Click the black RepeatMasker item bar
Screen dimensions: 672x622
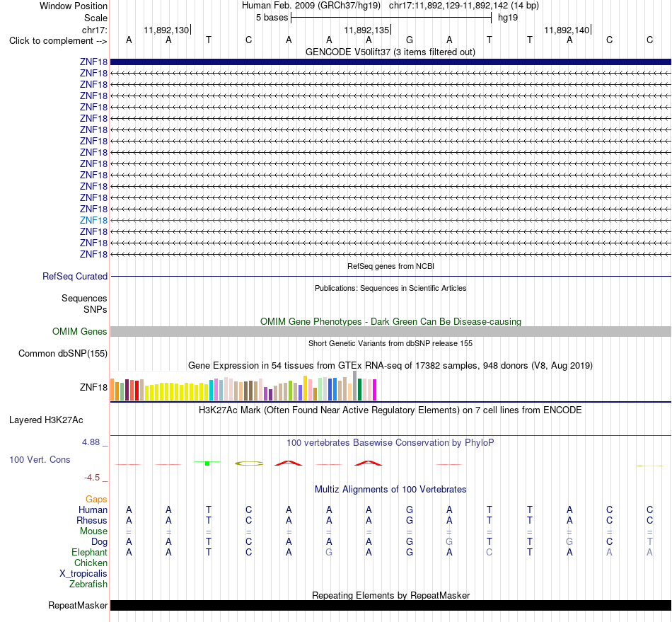tap(390, 605)
